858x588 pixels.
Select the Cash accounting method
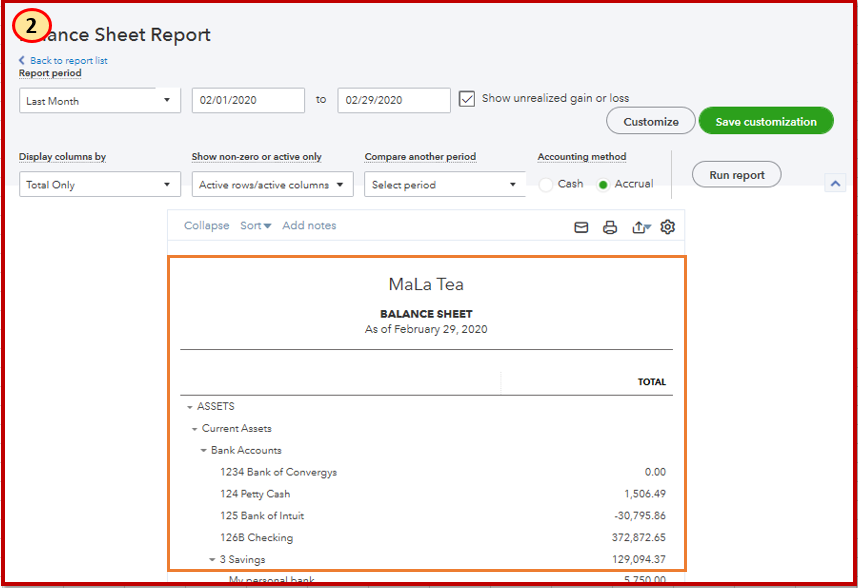pos(546,185)
